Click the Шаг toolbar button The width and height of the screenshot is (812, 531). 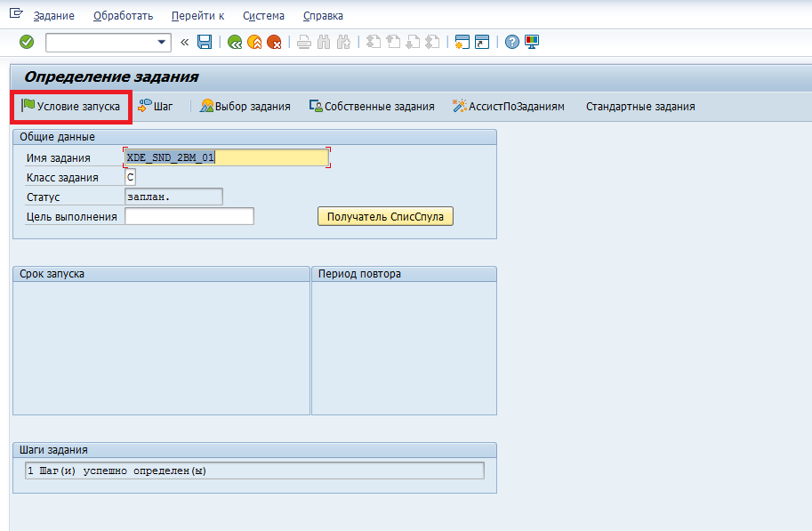(156, 107)
